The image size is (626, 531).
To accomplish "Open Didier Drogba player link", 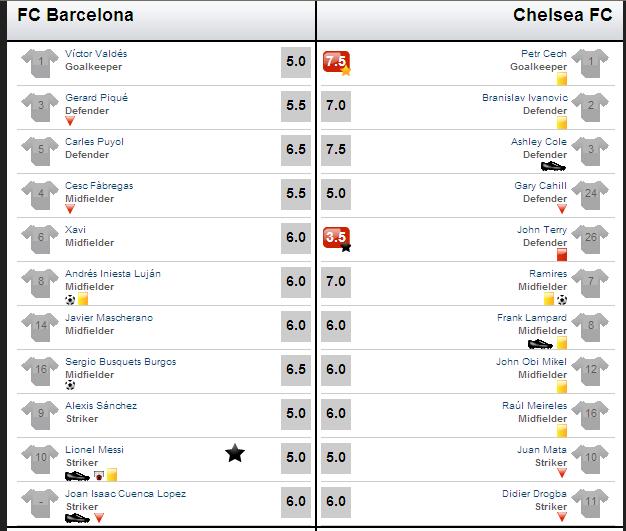I will [534, 493].
